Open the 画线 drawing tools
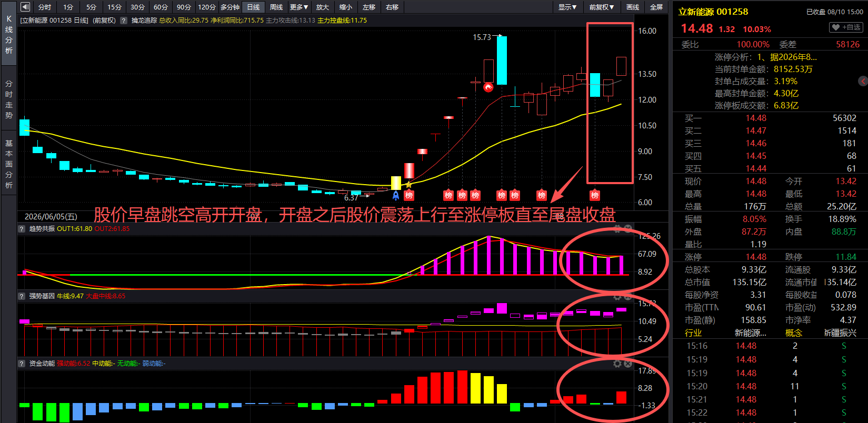Image resolution: width=868 pixels, height=423 pixels. pyautogui.click(x=633, y=7)
